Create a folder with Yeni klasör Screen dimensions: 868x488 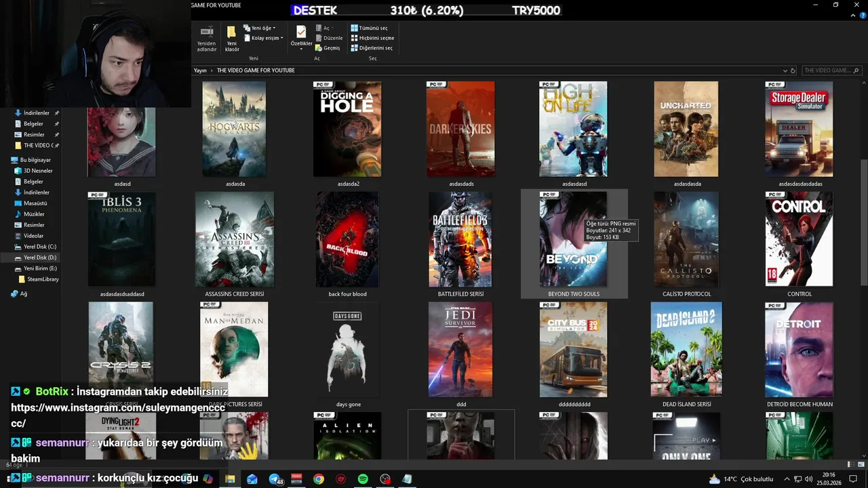point(232,39)
